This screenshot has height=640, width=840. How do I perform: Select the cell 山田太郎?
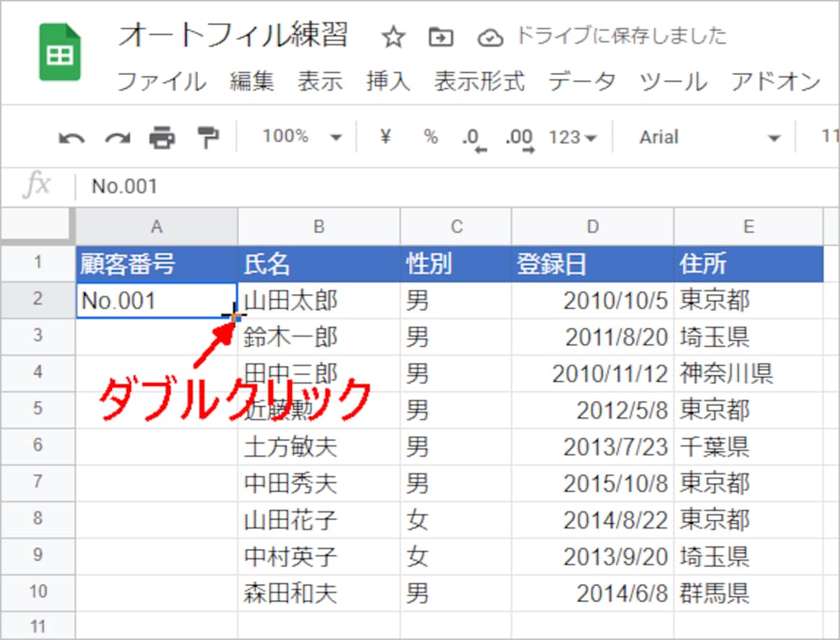[318, 300]
